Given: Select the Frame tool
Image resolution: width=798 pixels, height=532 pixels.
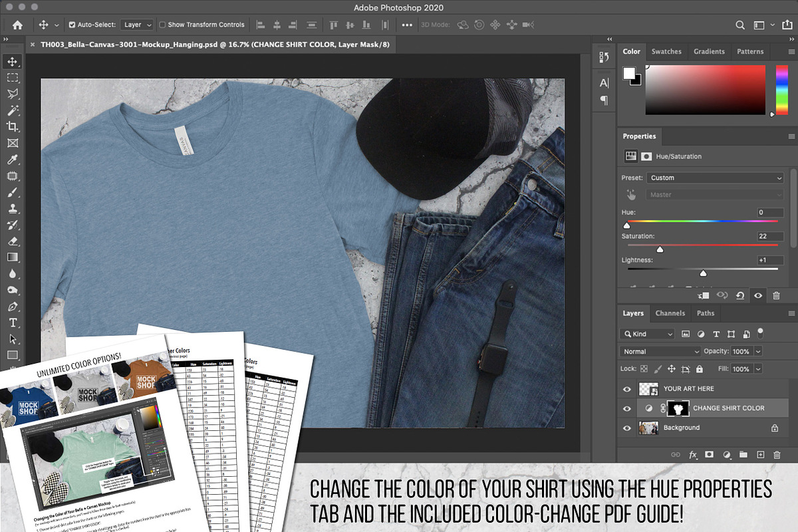Looking at the screenshot, I should (13, 143).
